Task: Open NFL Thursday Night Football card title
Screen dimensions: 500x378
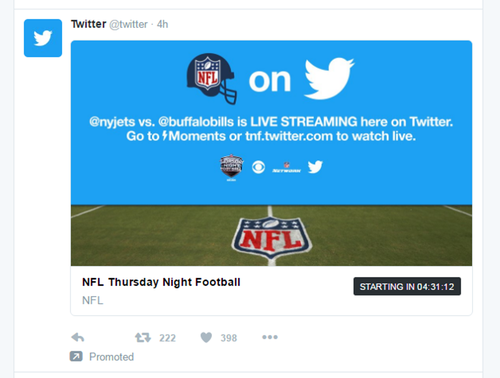Action: pos(161,282)
